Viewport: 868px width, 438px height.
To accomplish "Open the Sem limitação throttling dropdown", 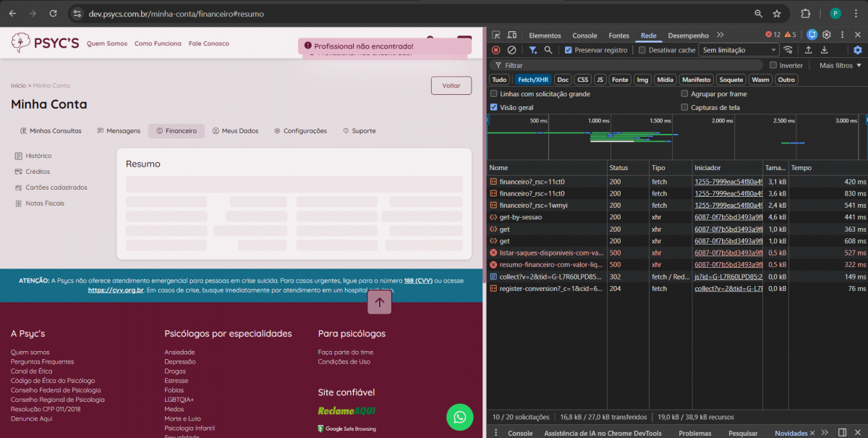I will click(x=739, y=50).
